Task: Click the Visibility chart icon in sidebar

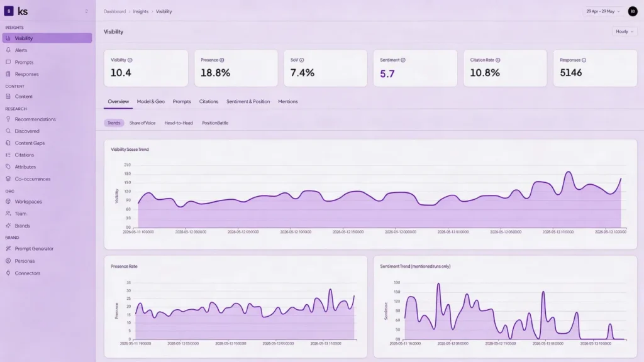Action: tap(8, 38)
